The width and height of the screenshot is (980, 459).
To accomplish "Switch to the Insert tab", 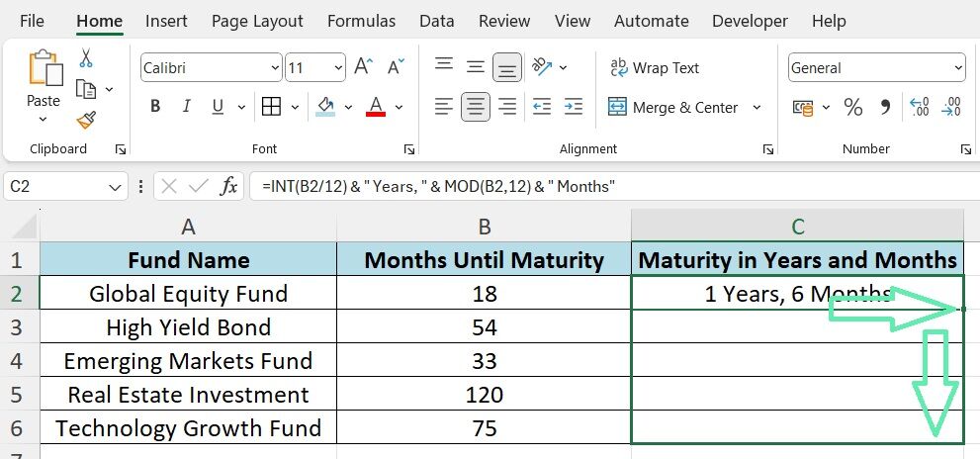I will coord(166,21).
